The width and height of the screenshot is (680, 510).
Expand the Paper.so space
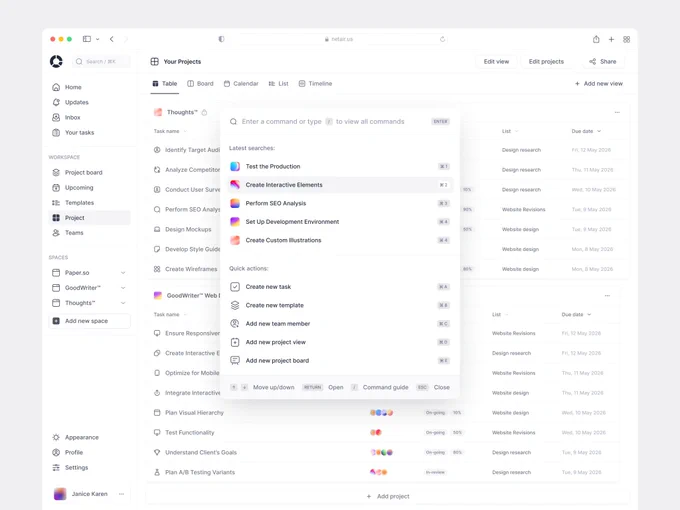tap(123, 273)
